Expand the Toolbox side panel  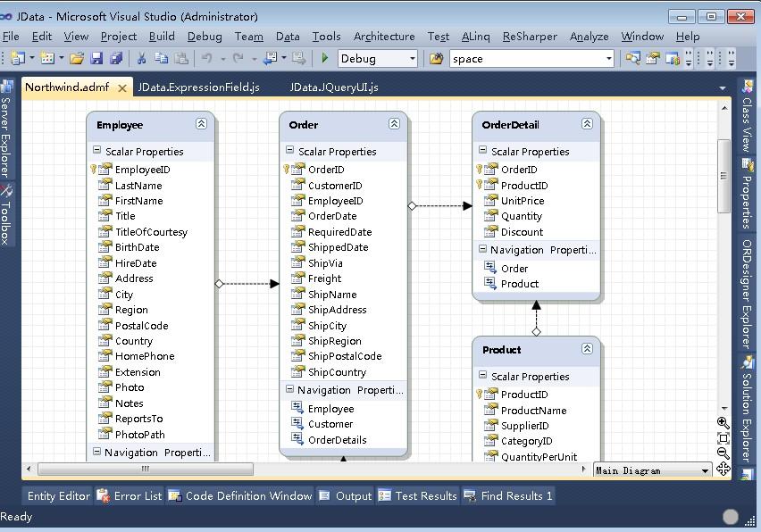(x=6, y=214)
